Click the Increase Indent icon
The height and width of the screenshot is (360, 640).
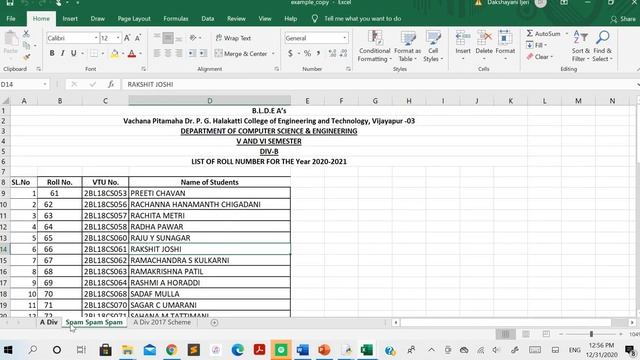(x=203, y=53)
